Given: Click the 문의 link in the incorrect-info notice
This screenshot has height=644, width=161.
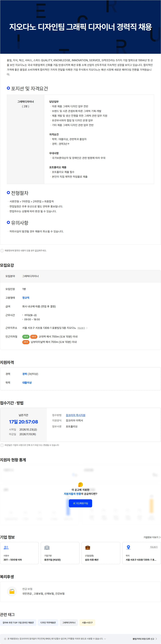Looking at the screenshot, I should coord(37,251).
